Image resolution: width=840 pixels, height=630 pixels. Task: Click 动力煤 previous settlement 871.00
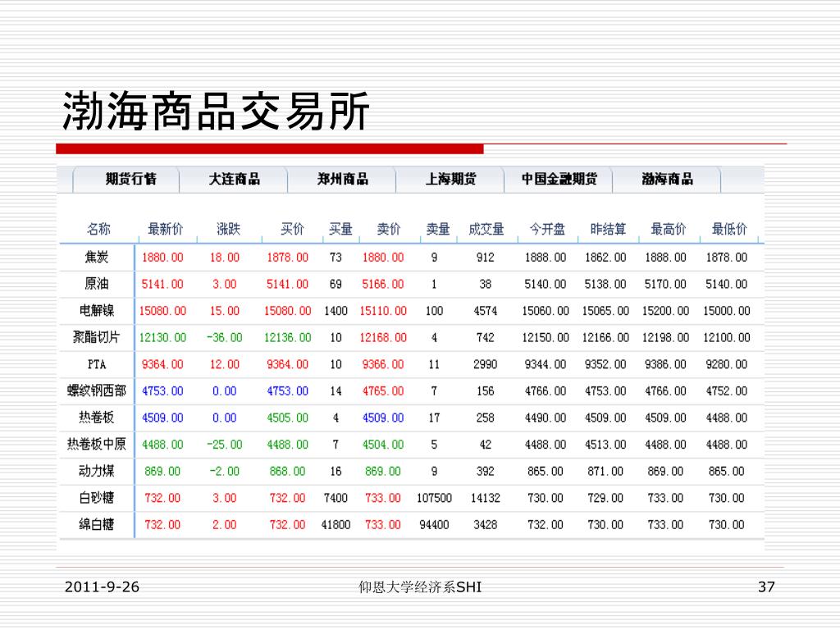[605, 472]
